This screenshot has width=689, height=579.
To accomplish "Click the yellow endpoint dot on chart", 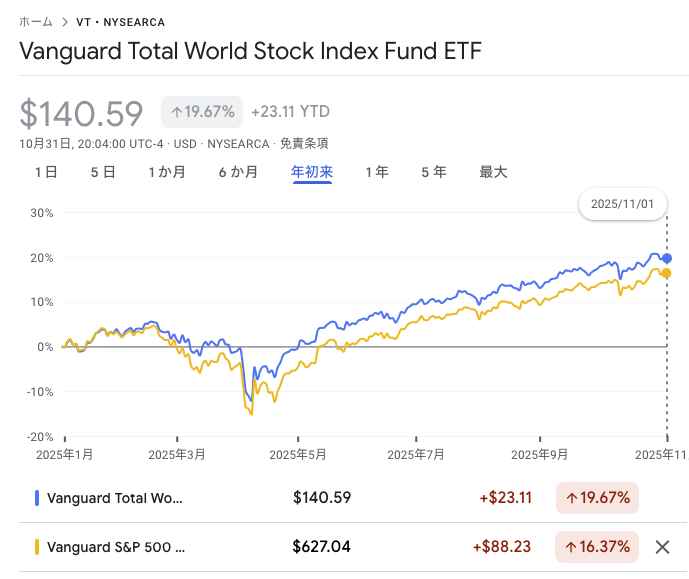I will click(666, 273).
